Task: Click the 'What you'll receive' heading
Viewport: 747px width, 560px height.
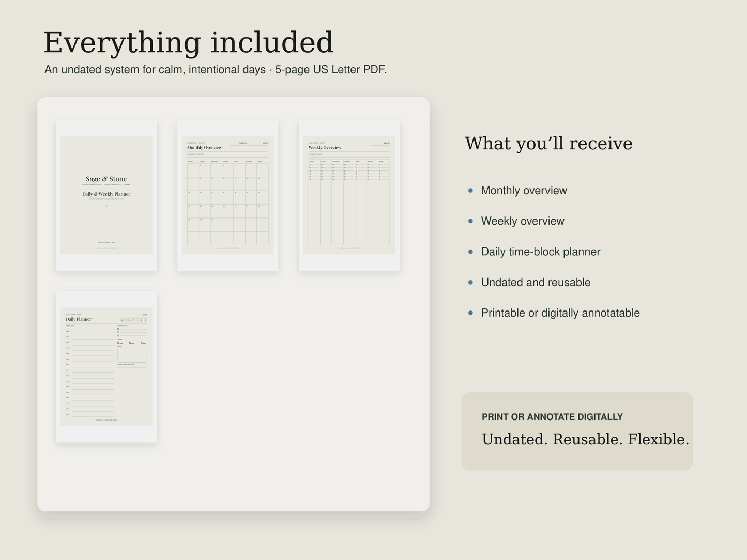Action: (x=548, y=144)
